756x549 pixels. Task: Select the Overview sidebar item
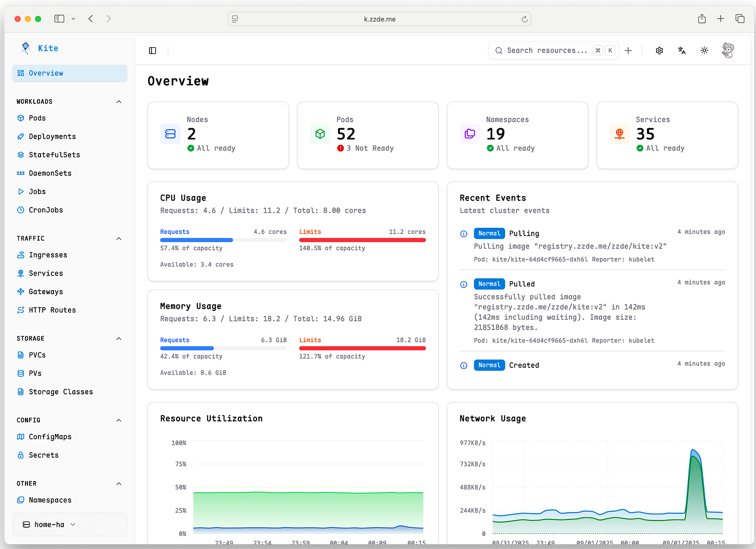(x=70, y=73)
